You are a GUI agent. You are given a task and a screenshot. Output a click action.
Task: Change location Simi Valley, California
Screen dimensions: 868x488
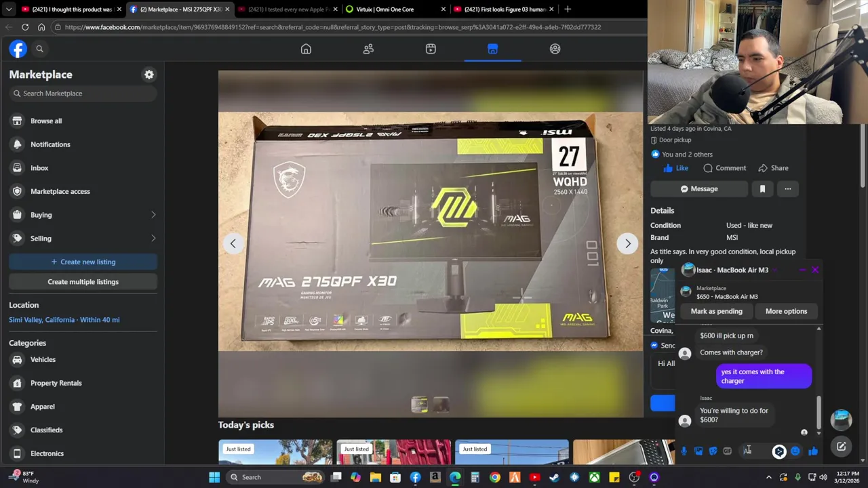tap(64, 320)
